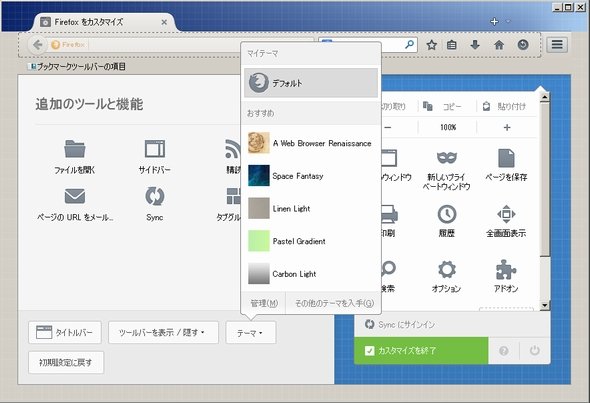Screen dimensions: 590x403
Task: Click the 100% zoom reset button
Action: click(448, 128)
